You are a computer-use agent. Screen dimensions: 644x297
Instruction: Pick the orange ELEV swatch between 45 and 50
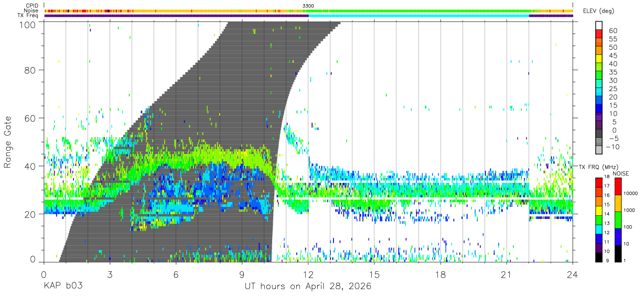599,51
